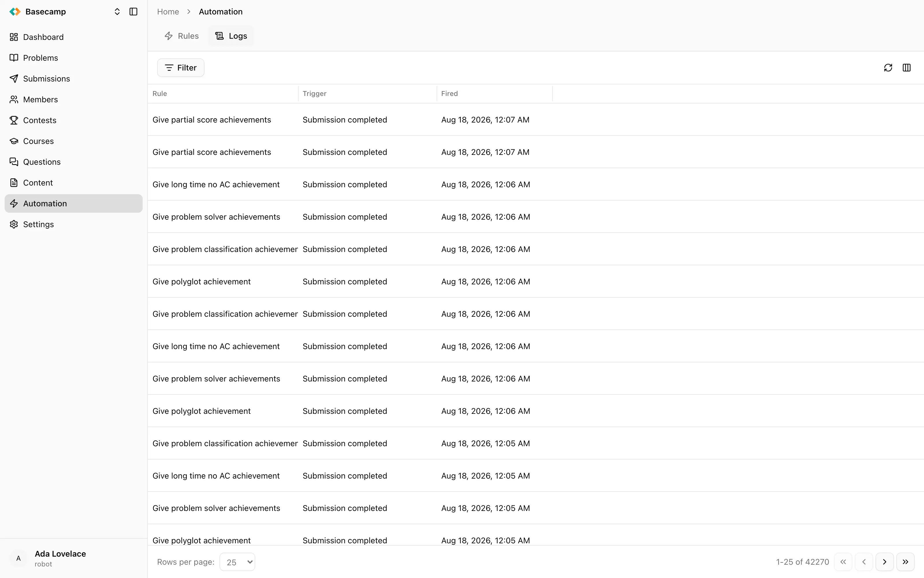Screen dimensions: 924x578
Task: Go to Courses in the sidebar
Action: point(73,141)
